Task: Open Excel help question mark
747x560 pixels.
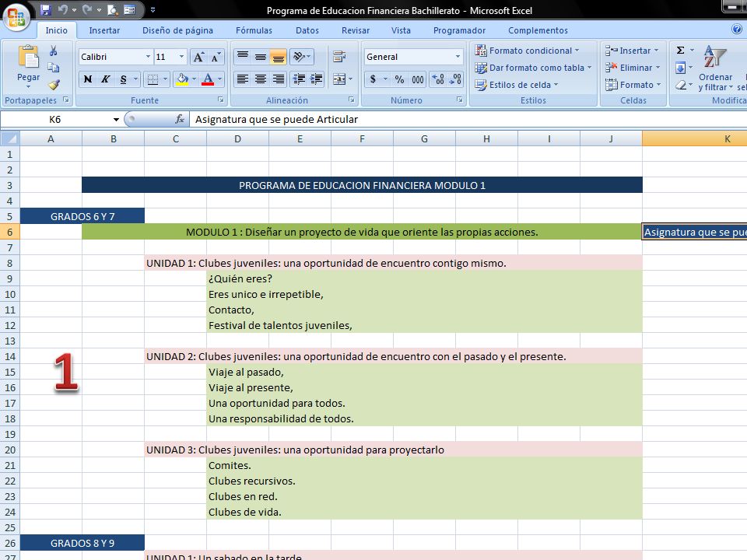Action: (x=737, y=30)
